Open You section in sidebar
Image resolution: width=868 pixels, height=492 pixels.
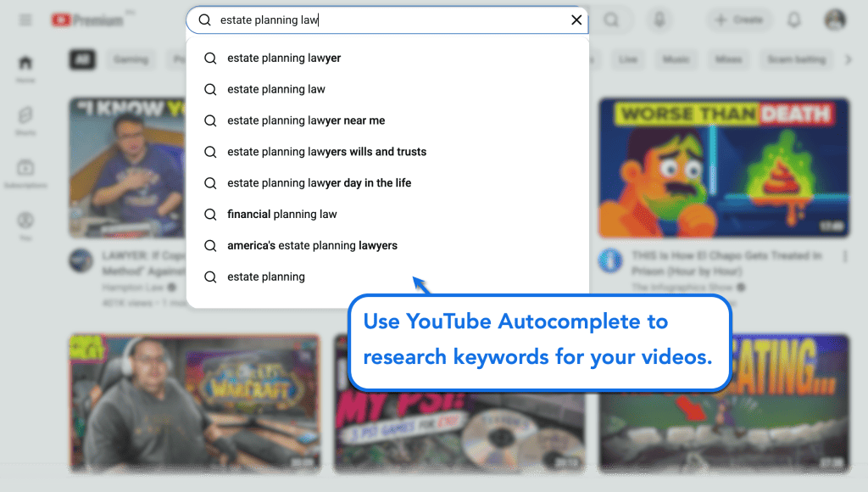coord(25,226)
